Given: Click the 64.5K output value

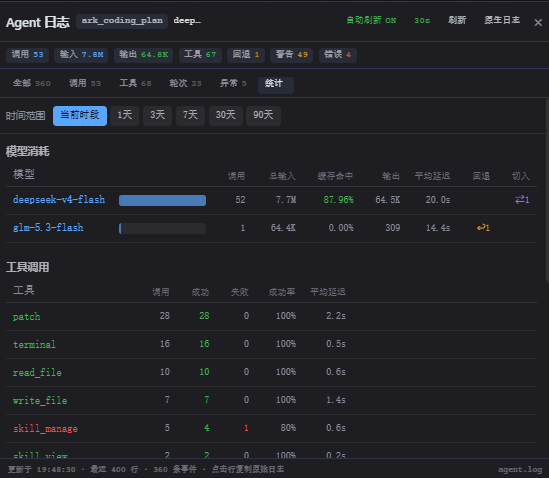Looking at the screenshot, I should (387, 200).
